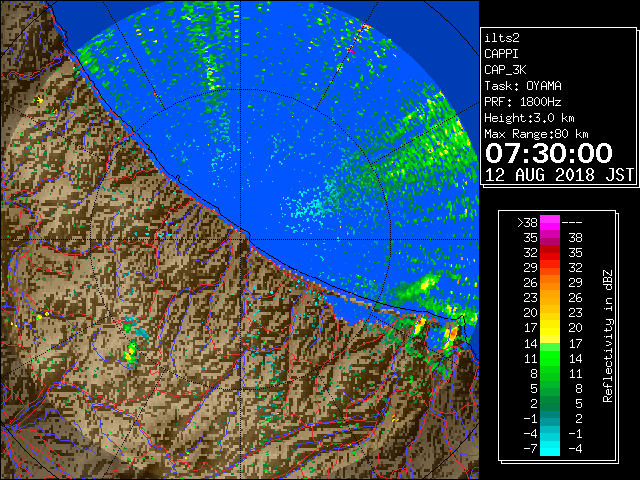The image size is (640, 480).
Task: Select the 'CAPPI' product label
Action: click(x=501, y=54)
